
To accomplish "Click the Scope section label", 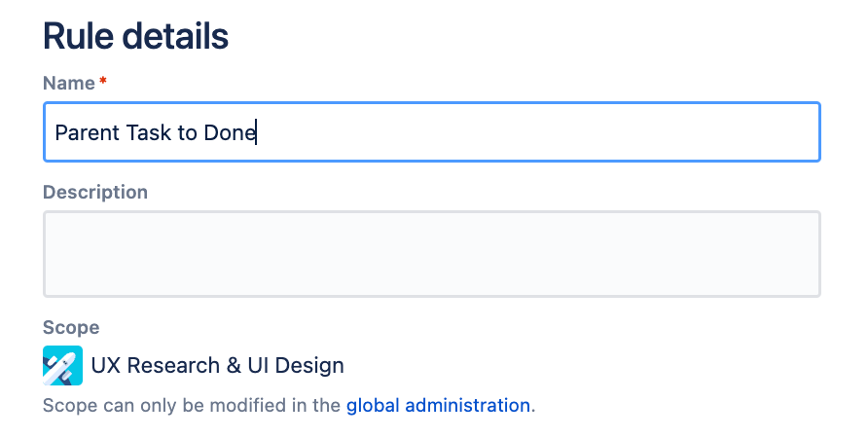I will pos(71,327).
